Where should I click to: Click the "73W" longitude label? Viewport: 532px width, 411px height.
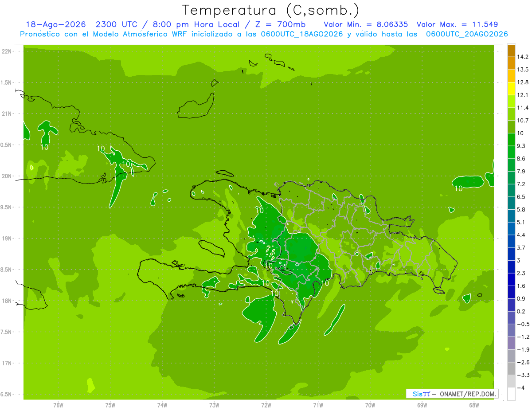coord(214,405)
